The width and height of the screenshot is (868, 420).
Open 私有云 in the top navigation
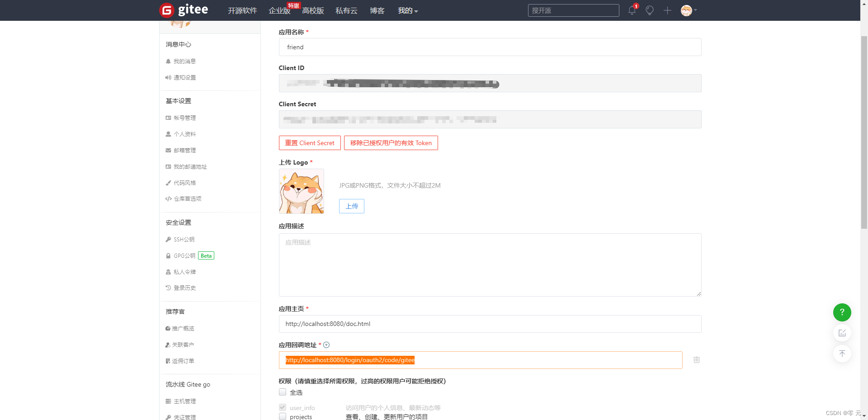tap(346, 10)
